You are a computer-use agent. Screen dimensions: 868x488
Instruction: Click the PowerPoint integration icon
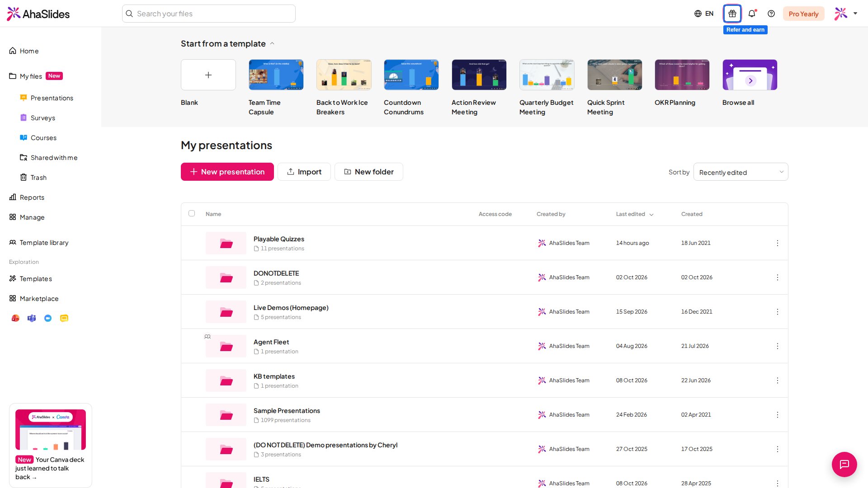pyautogui.click(x=15, y=318)
